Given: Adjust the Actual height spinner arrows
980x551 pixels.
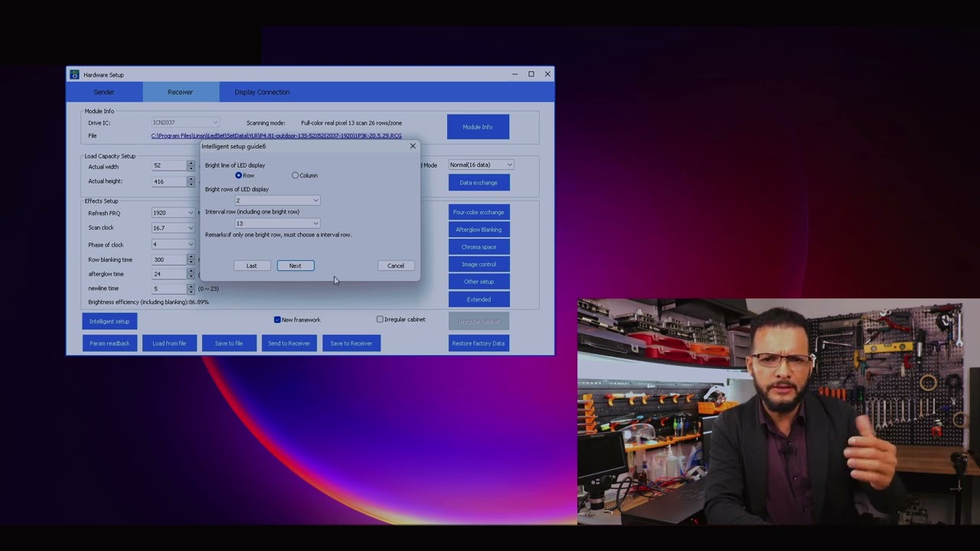Looking at the screenshot, I should point(191,181).
